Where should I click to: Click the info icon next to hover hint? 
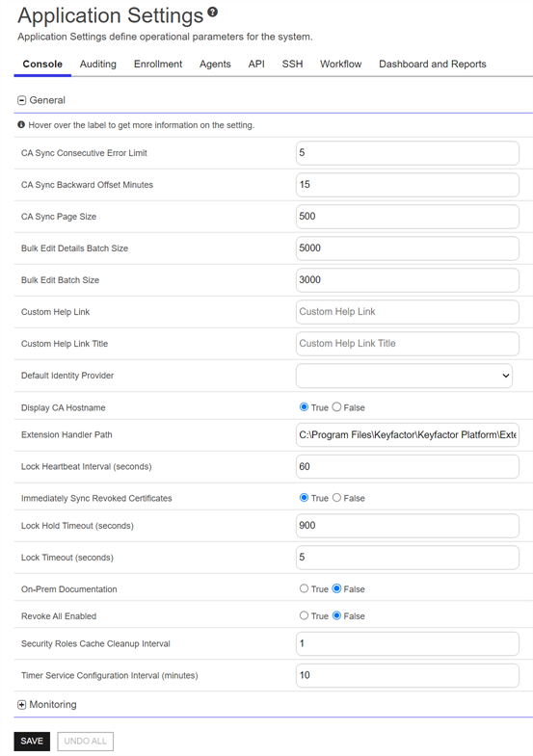[x=21, y=125]
